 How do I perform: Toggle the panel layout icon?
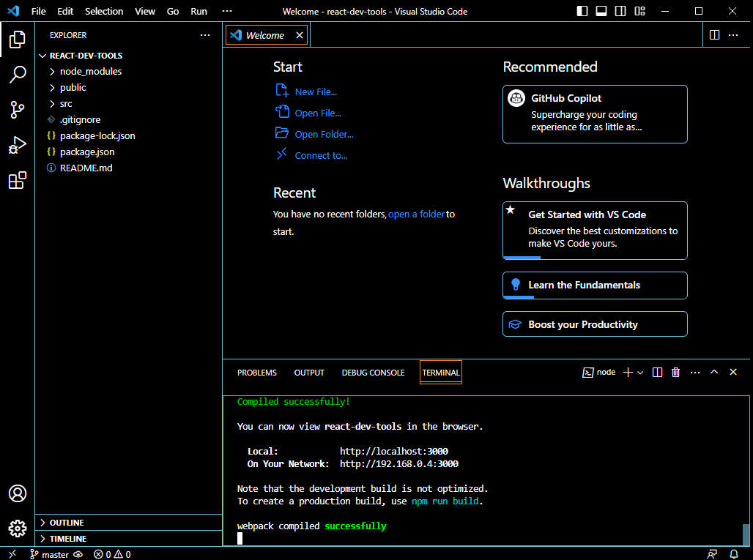(x=601, y=11)
